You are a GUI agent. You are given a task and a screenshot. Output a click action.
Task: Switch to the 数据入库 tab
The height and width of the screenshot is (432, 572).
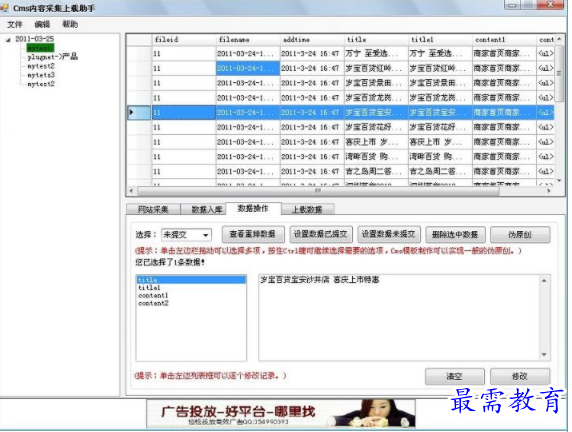207,209
